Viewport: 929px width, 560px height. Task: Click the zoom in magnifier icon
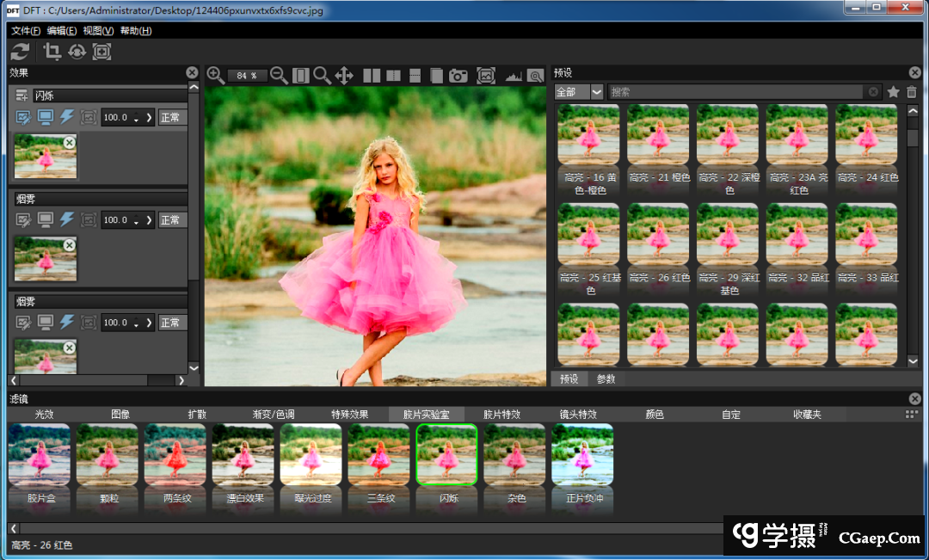coord(215,76)
